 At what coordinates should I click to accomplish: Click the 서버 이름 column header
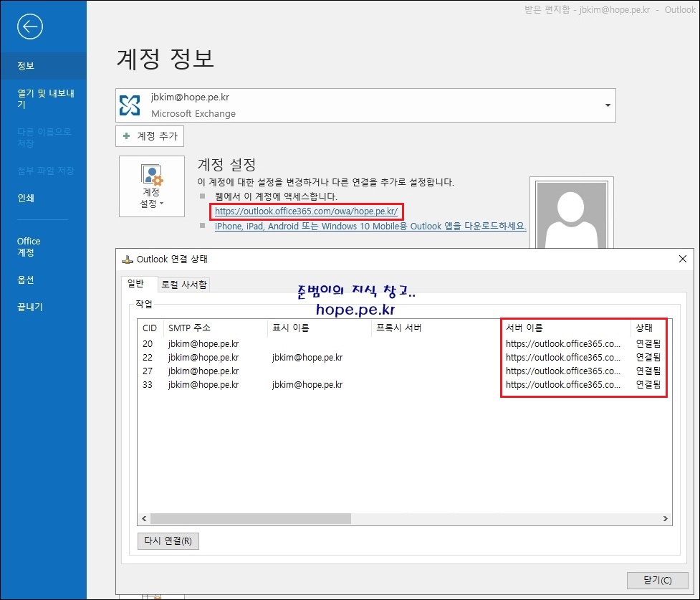click(x=566, y=328)
